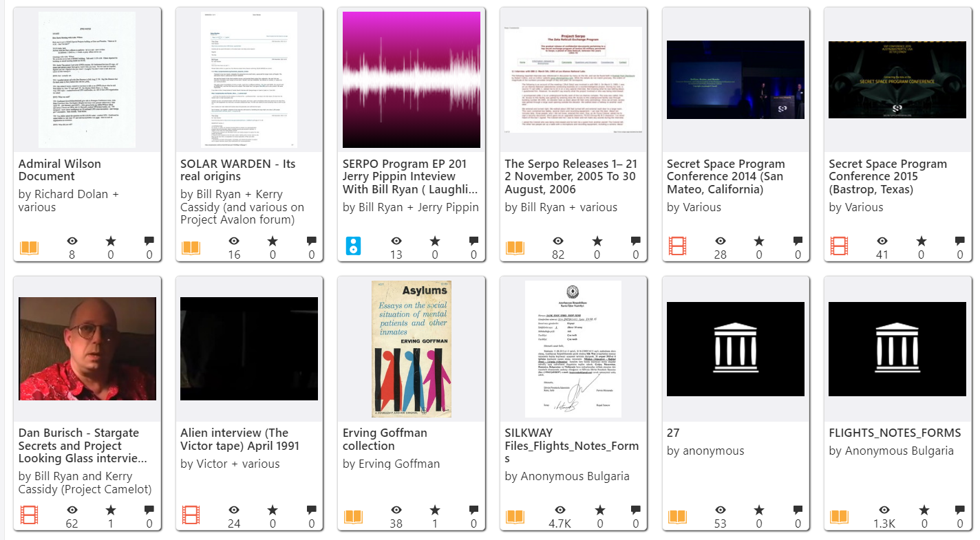This screenshot has width=980, height=540.
Task: Open the Admiral Wilson Document title link
Action: 60,170
